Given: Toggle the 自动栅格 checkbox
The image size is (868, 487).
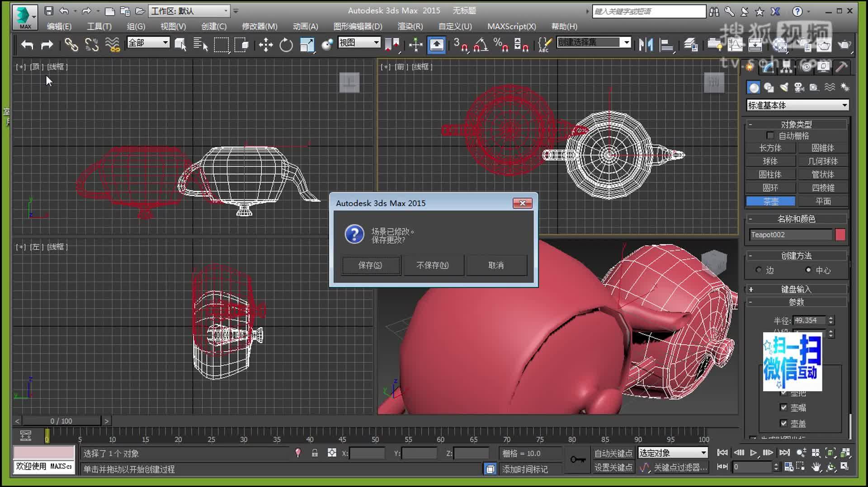Looking at the screenshot, I should pos(770,135).
